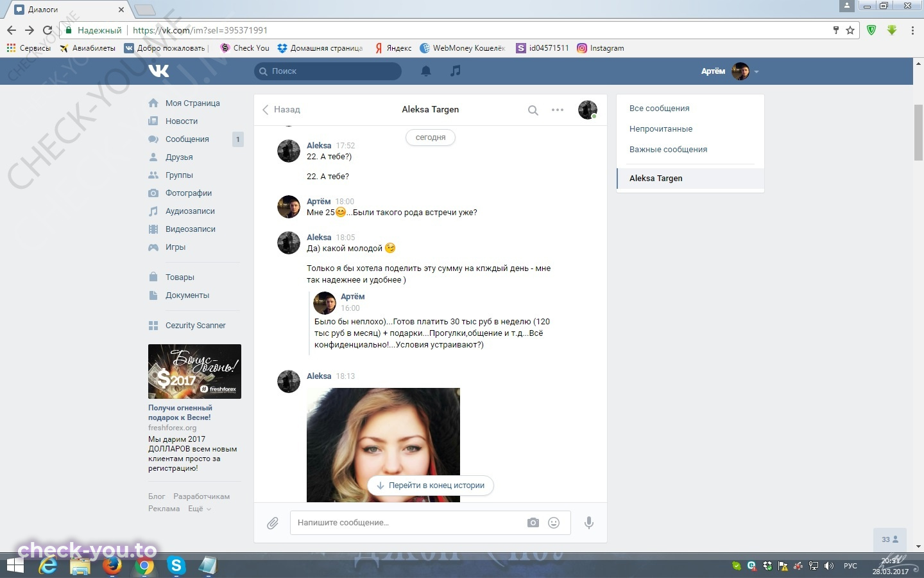924x578 pixels.
Task: Open Друзья in the sidebar
Action: [x=179, y=157]
